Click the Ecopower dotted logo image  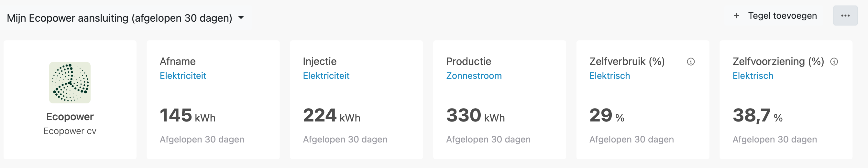click(x=70, y=82)
